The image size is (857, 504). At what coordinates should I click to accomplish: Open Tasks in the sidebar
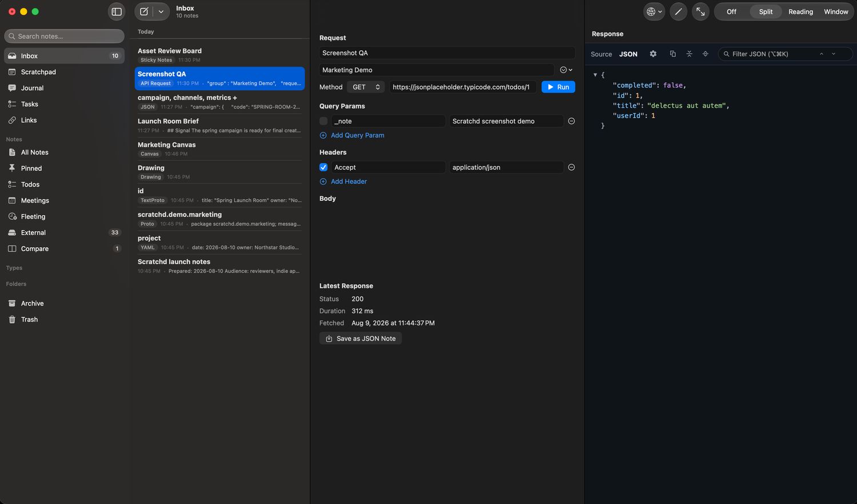click(x=64, y=104)
